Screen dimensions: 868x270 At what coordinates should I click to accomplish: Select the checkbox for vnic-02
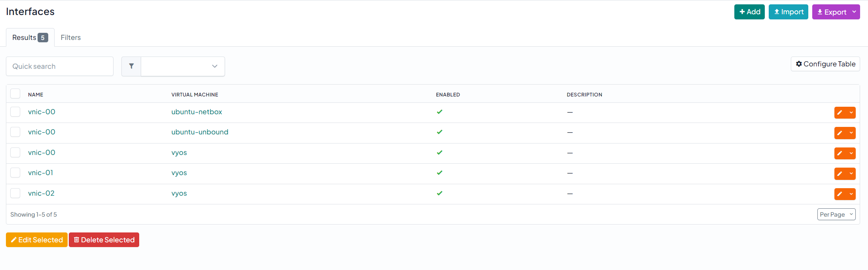(15, 193)
